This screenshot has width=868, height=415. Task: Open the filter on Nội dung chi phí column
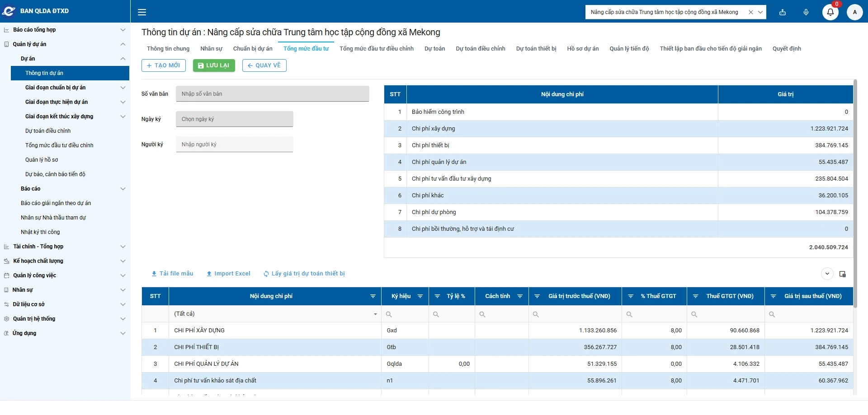[x=373, y=296]
